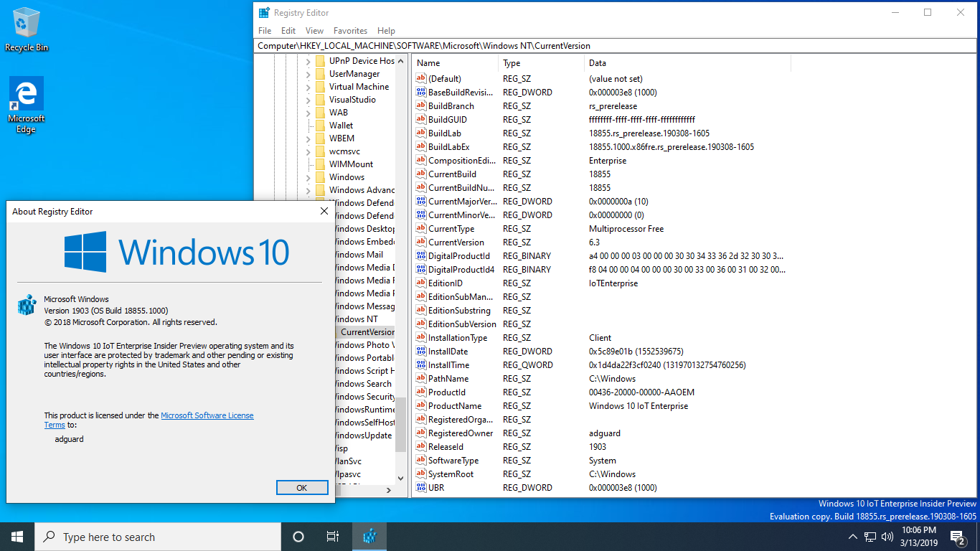Click the (Default) value icon
Viewport: 980px width, 551px height.
click(421, 79)
